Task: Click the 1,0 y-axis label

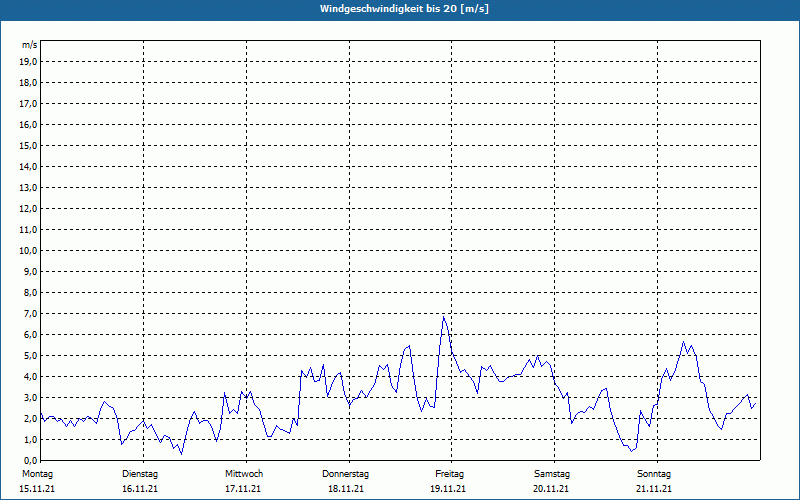Action: [31, 440]
